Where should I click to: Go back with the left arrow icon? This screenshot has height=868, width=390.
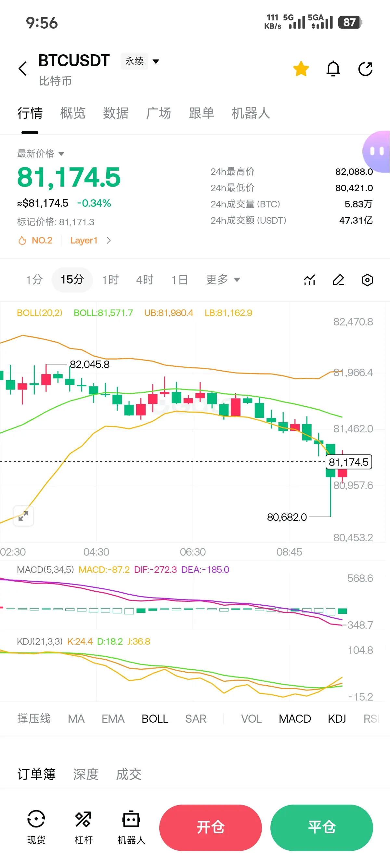pos(22,69)
